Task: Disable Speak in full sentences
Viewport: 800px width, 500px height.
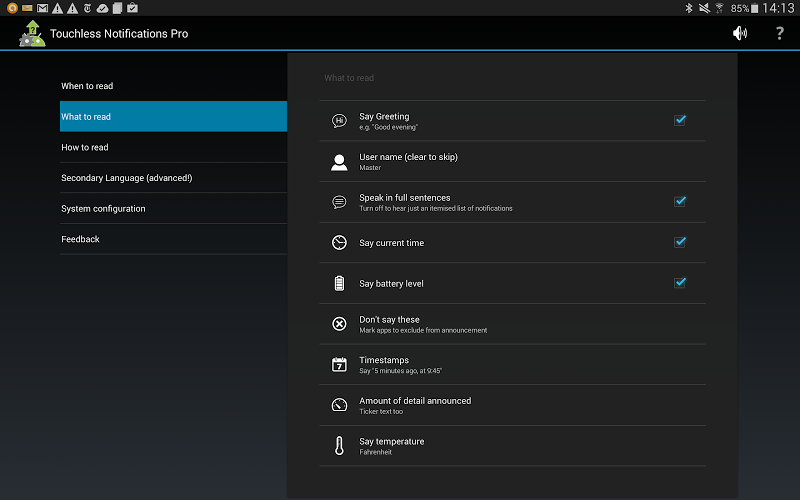Action: click(680, 201)
